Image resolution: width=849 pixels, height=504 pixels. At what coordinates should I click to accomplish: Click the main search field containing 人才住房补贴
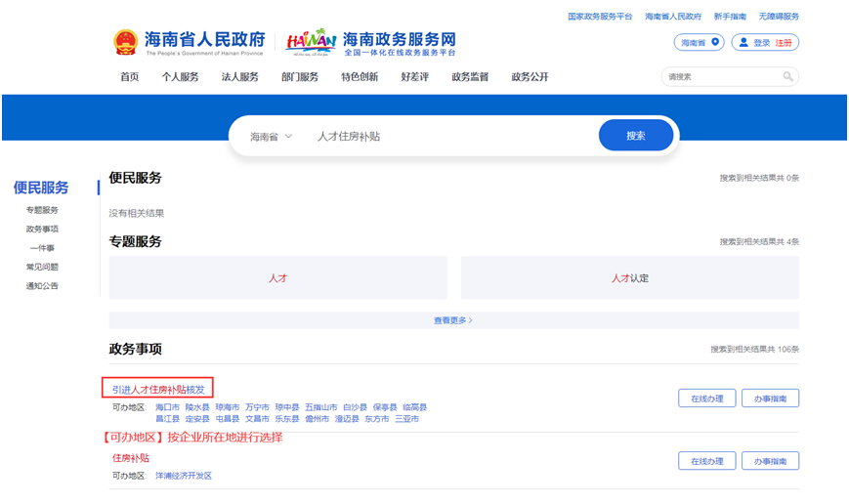coord(453,137)
